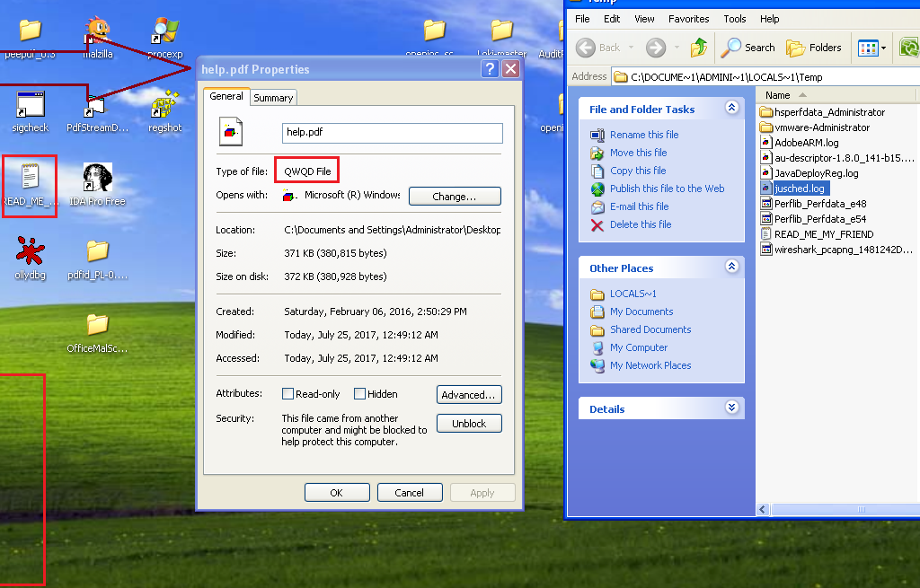Select the ollydbg desktop icon
The image size is (920, 588).
(x=30, y=259)
